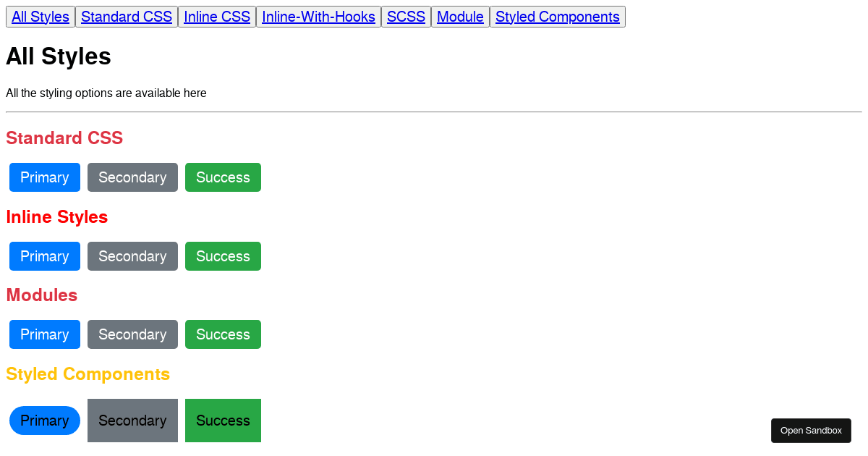
Task: Click the Primary button under Standard CSS
Action: [44, 177]
